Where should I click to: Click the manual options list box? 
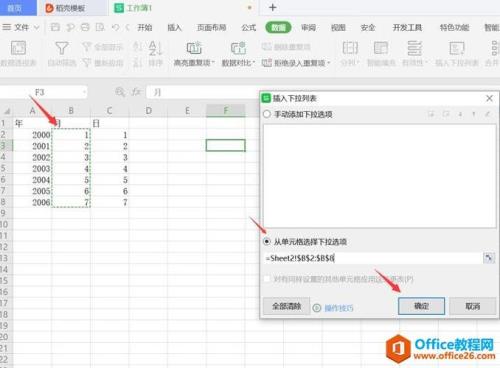380,176
